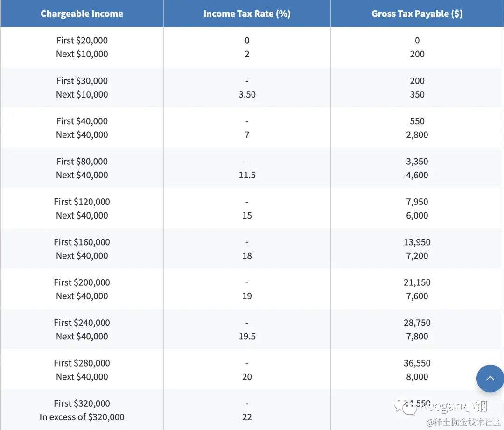The image size is (504, 430).
Task: Click the 2,800 gross tax value
Action: (417, 135)
